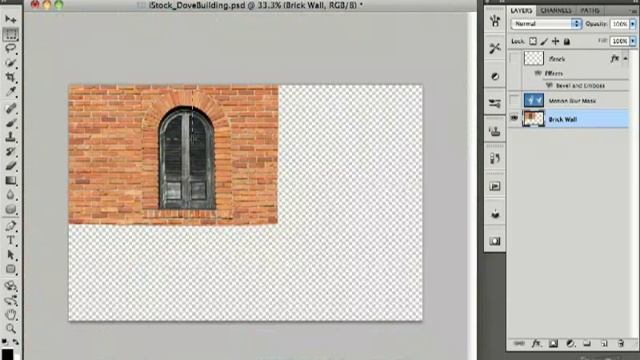Click the Link Layers button
Screen dimensions: 640x360
coord(519,344)
